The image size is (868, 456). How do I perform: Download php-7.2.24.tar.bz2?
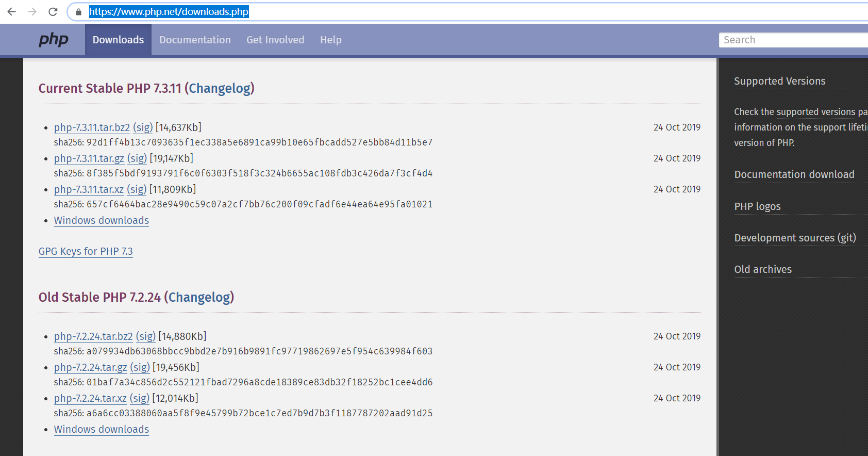[x=93, y=336]
